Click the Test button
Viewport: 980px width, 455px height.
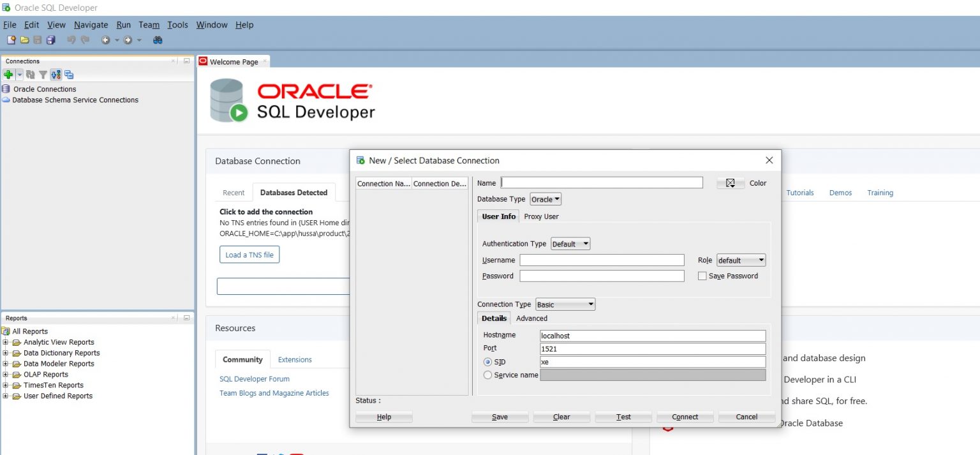623,417
